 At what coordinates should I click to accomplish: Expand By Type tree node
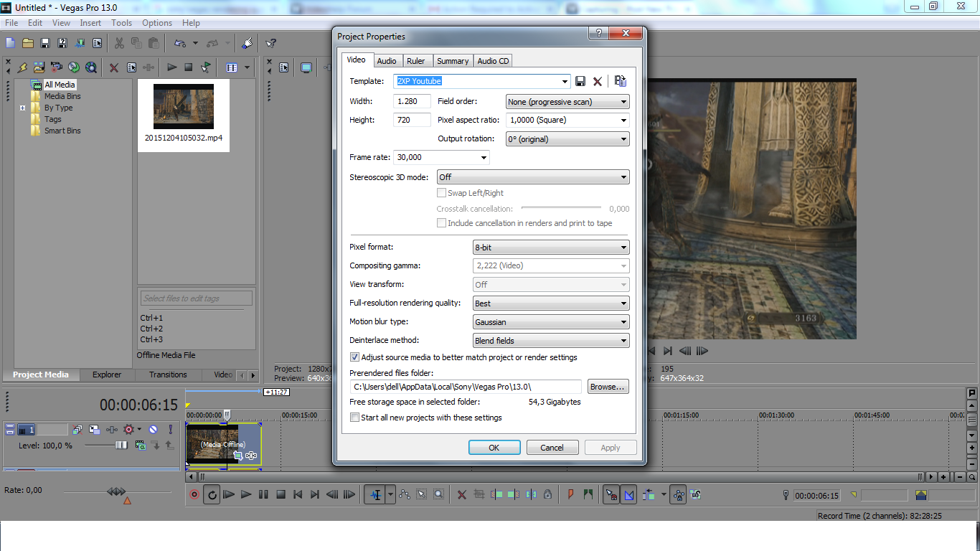(x=23, y=108)
